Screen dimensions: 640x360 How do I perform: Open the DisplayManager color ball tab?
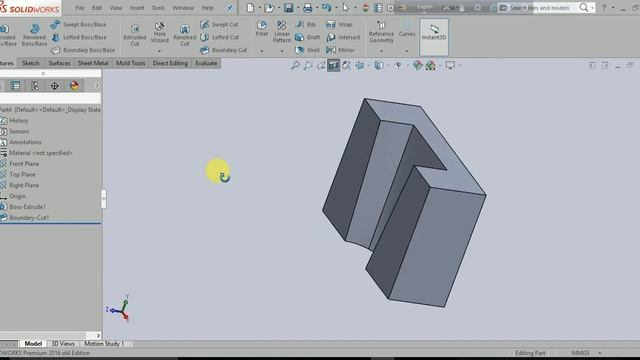tap(74, 85)
